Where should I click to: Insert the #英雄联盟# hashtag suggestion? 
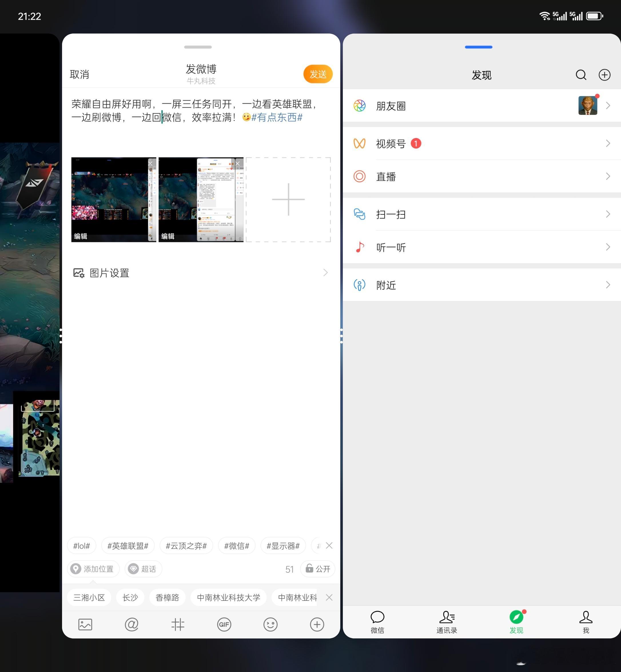point(128,546)
